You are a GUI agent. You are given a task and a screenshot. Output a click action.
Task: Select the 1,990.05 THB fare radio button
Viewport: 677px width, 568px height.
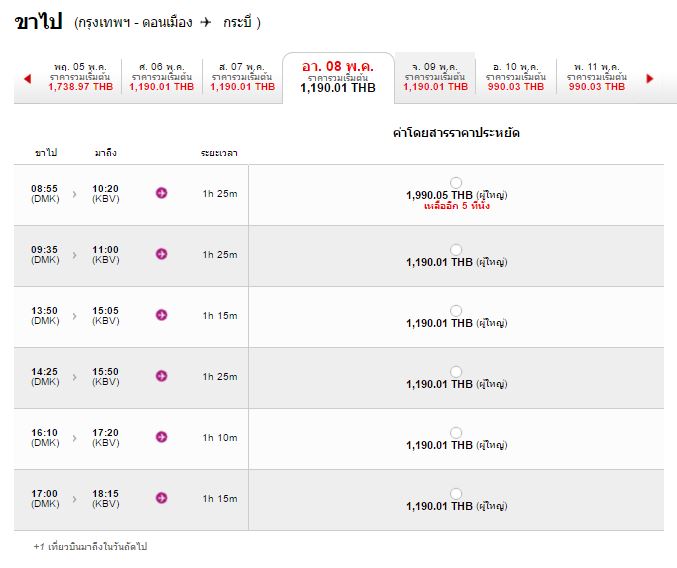coord(456,183)
